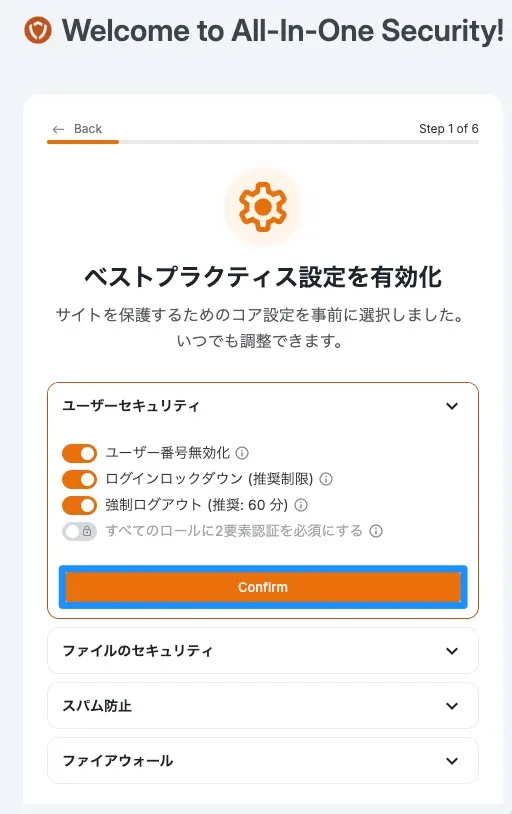Screen dimensions: 512x814
Task: Turn off 強制ログアウト toggle
Action: (x=79, y=505)
